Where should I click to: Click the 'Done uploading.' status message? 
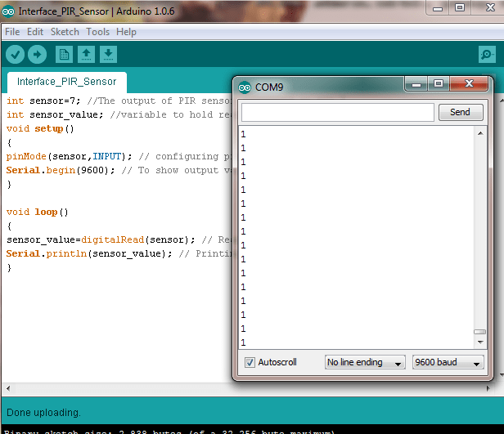43,413
